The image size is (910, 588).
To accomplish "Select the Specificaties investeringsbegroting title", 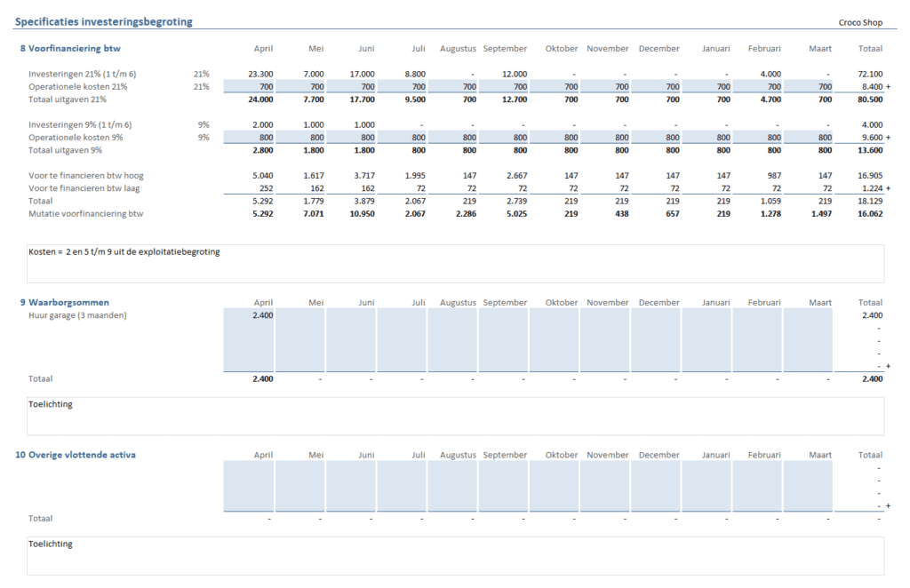I will 103,21.
